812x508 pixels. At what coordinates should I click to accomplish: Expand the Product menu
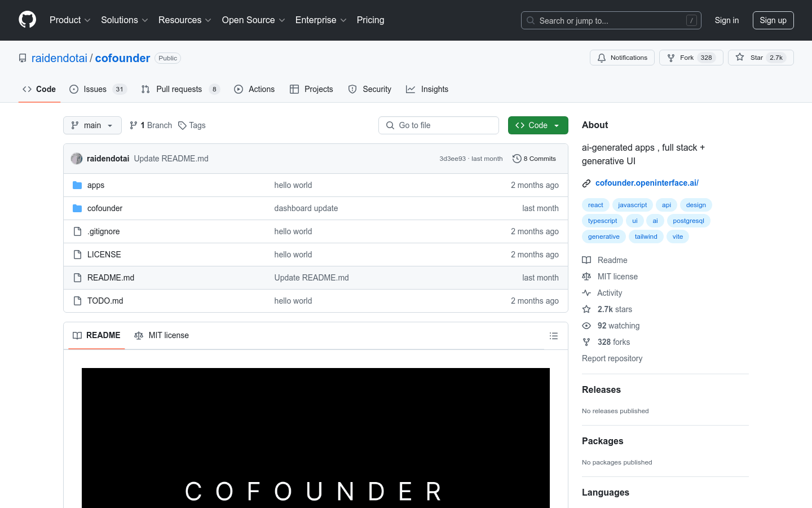point(70,20)
